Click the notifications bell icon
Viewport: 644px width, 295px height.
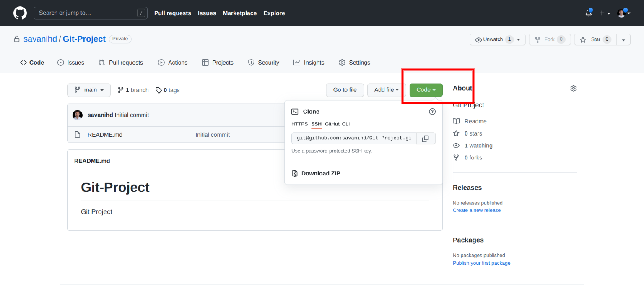pos(588,13)
